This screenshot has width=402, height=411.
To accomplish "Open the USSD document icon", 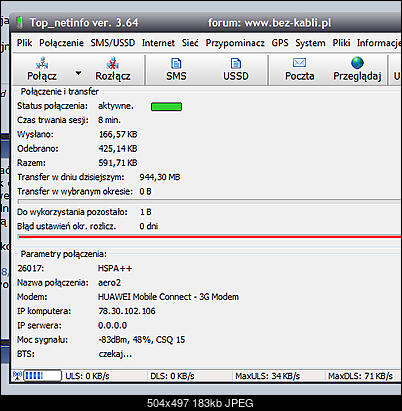I will click(x=236, y=63).
